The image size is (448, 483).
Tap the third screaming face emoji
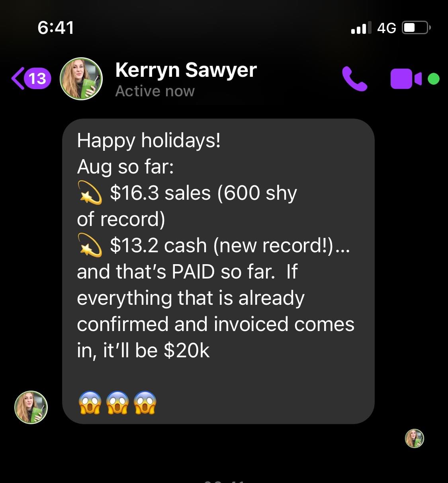pyautogui.click(x=145, y=403)
